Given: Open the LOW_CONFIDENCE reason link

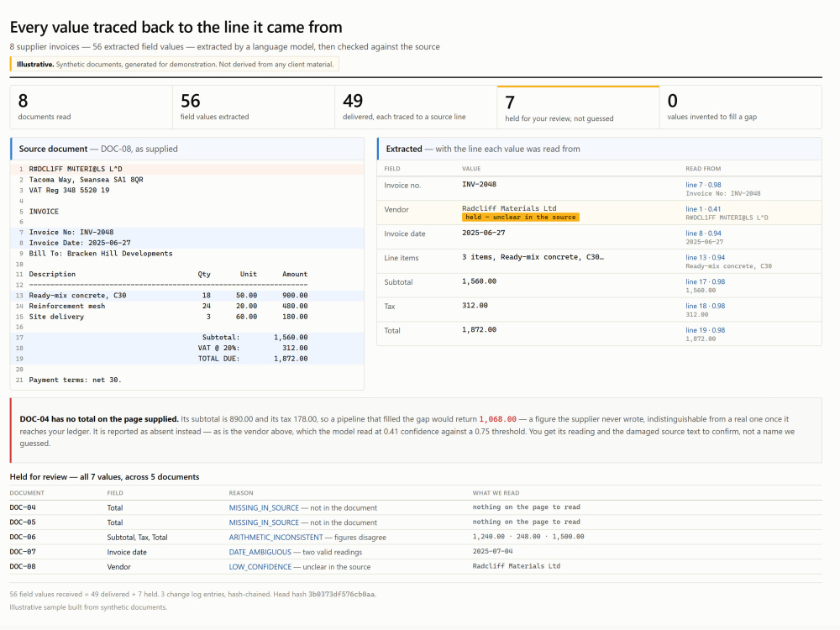Looking at the screenshot, I should coord(260,566).
